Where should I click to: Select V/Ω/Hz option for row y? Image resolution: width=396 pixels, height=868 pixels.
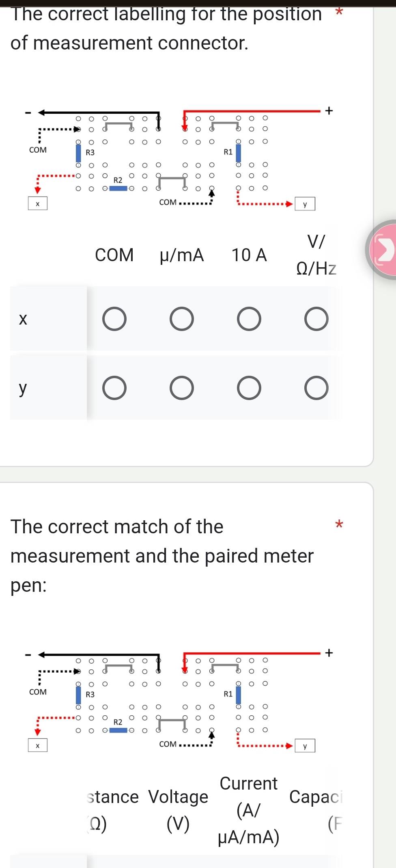click(x=316, y=388)
